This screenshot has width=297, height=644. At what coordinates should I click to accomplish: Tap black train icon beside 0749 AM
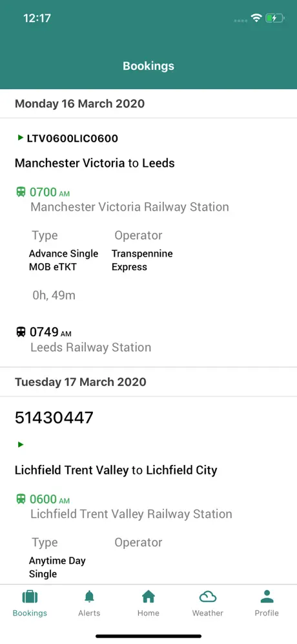click(x=21, y=332)
